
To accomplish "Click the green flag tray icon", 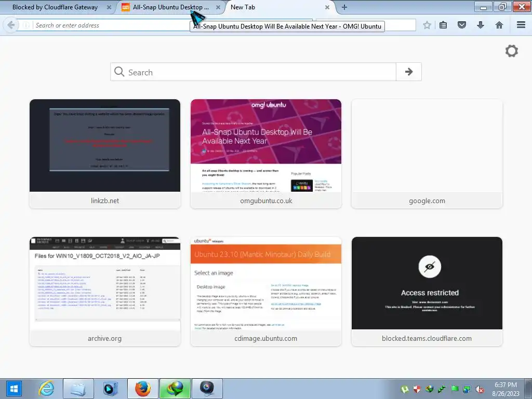I will [x=455, y=389].
